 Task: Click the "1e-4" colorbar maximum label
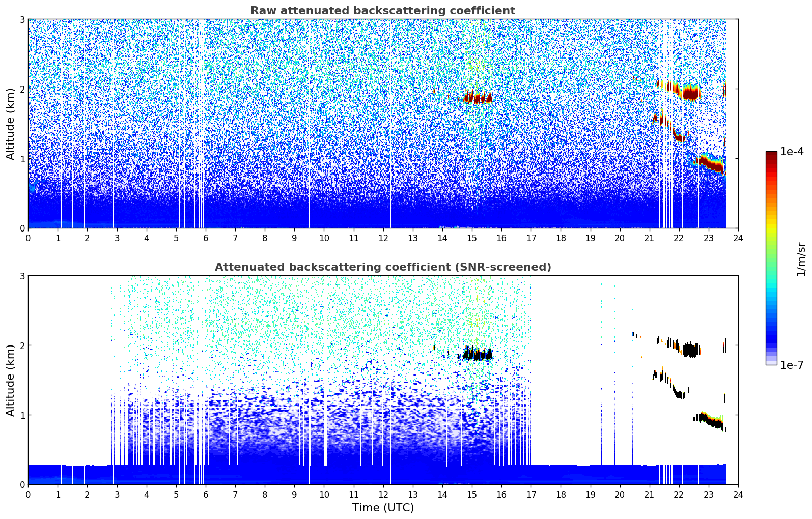[792, 152]
